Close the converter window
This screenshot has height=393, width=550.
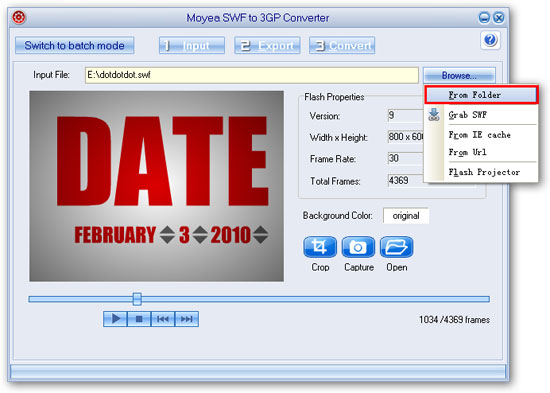click(499, 18)
